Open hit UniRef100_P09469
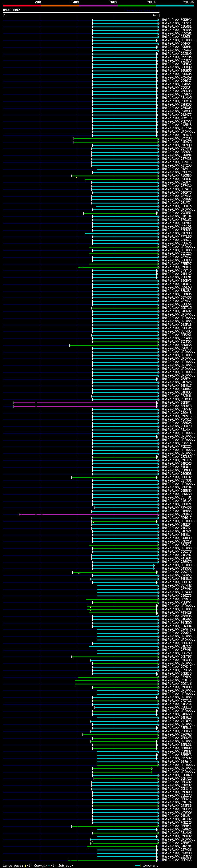The image size is (197, 868). click(177, 78)
